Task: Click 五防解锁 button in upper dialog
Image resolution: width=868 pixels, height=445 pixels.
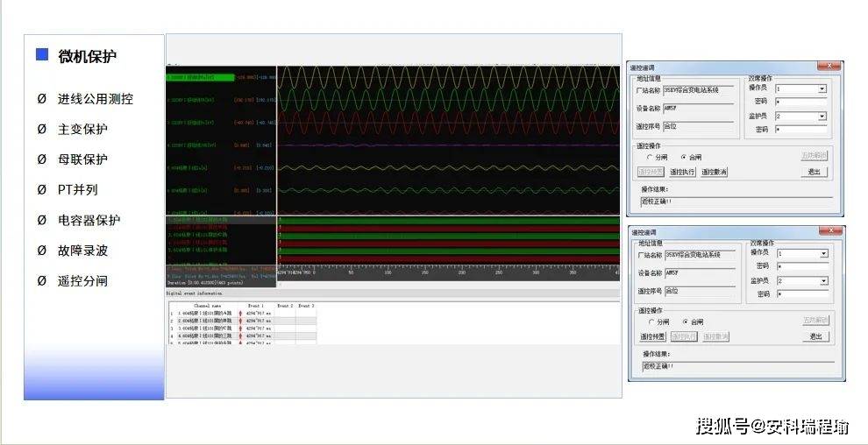Action: (x=814, y=156)
